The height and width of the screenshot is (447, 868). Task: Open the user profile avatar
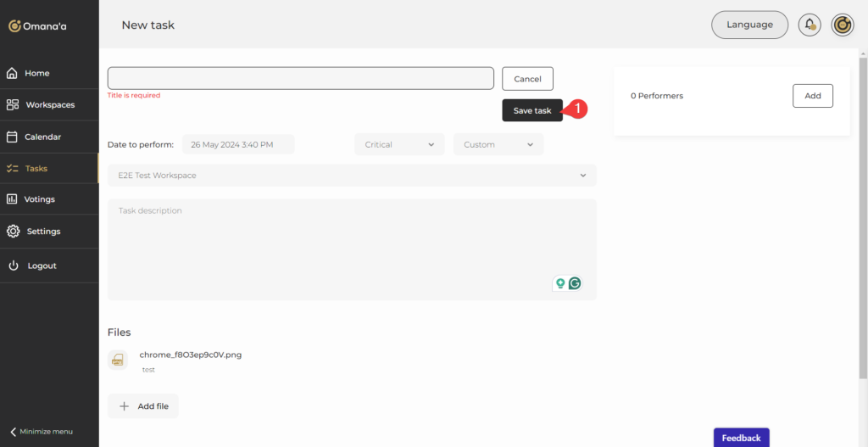tap(842, 25)
